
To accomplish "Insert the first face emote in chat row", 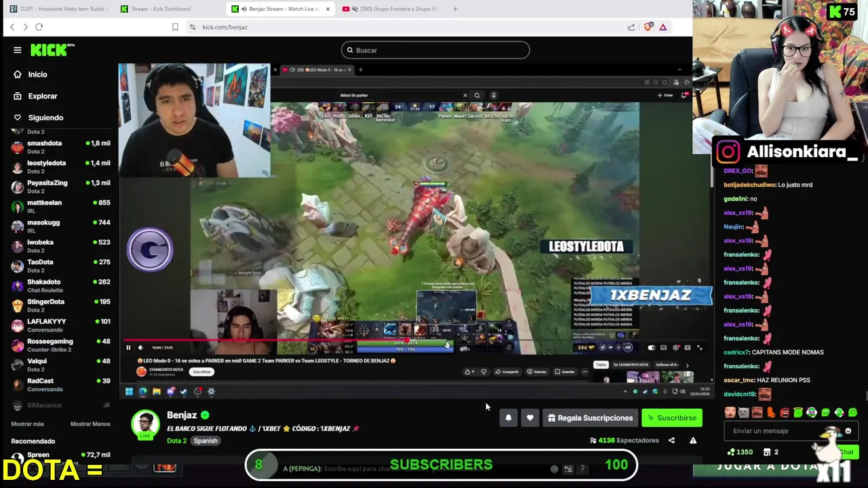I will pos(730,412).
